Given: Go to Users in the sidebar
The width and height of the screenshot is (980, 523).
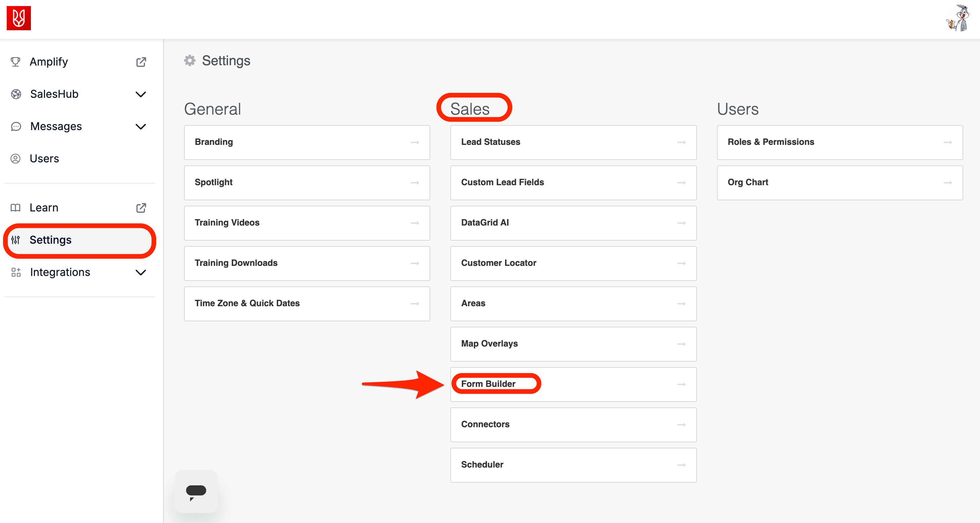Looking at the screenshot, I should tap(44, 159).
